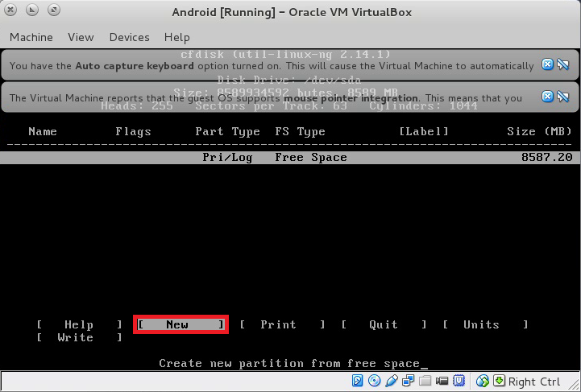Click the network adapters status icon
Viewport: 581px width, 392px height.
[409, 381]
